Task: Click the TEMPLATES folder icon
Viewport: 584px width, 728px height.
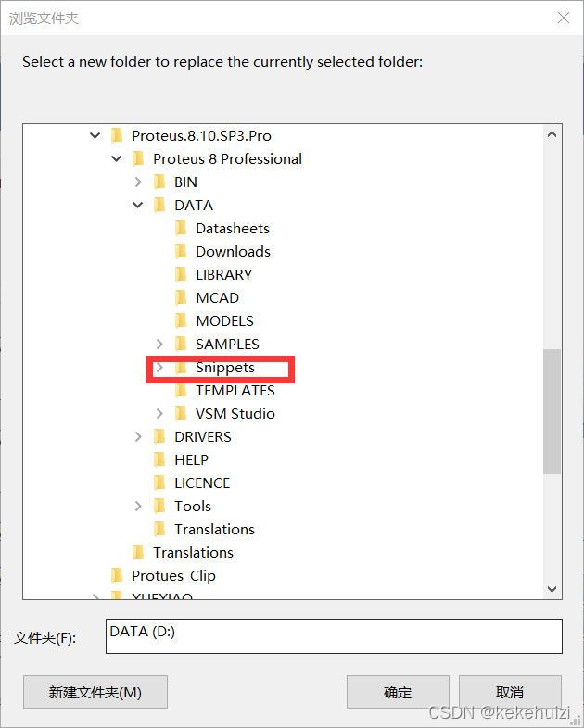Action: (181, 391)
